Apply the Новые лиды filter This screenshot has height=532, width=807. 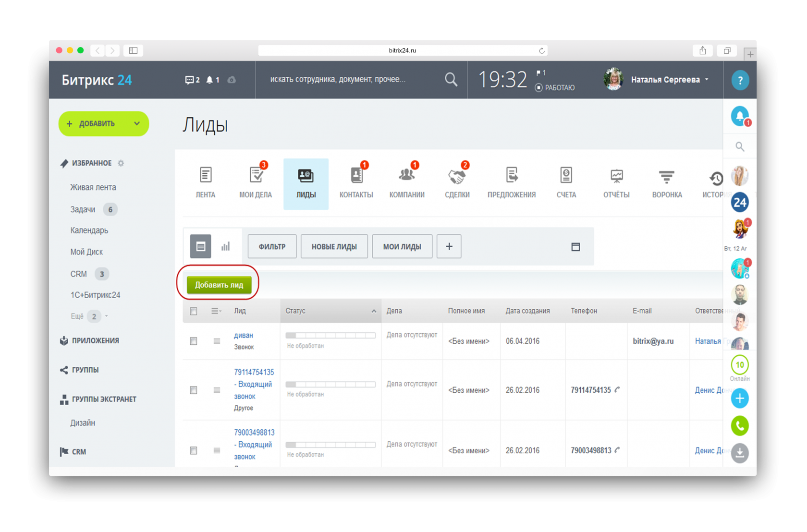pyautogui.click(x=334, y=247)
